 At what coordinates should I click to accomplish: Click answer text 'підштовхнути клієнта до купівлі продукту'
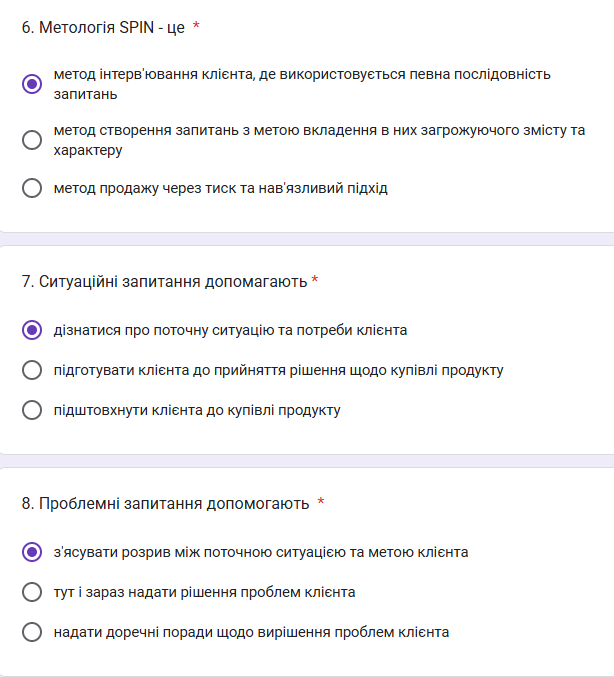[x=197, y=410]
